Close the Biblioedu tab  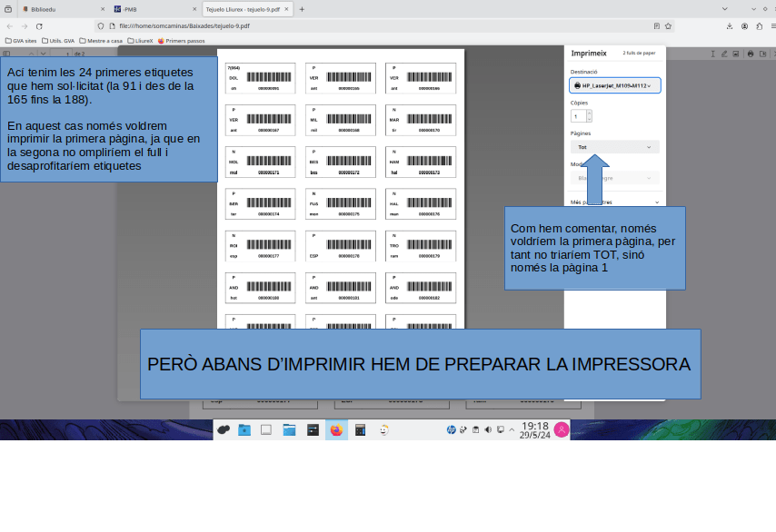103,9
